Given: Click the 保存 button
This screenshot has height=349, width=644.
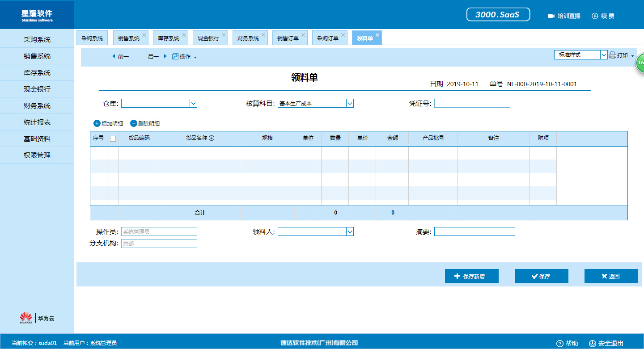Looking at the screenshot, I should click(x=542, y=276).
